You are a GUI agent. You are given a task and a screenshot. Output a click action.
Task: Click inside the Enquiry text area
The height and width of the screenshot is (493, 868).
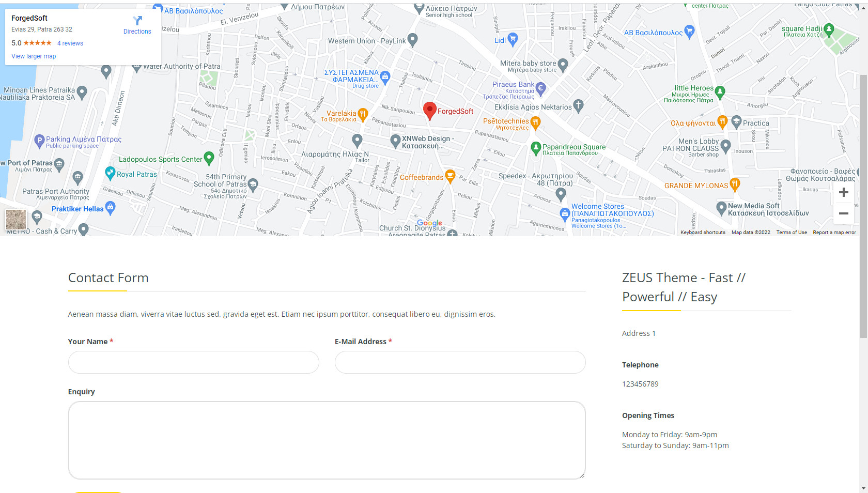click(x=327, y=440)
